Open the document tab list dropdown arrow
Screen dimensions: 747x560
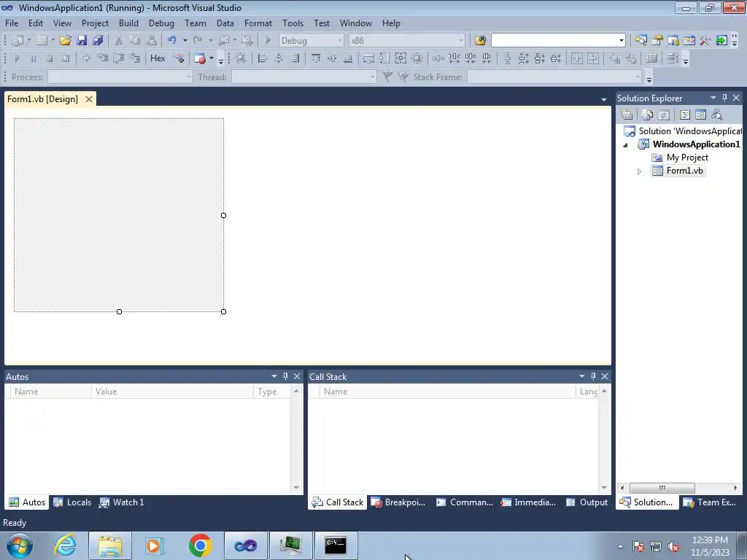pos(603,99)
